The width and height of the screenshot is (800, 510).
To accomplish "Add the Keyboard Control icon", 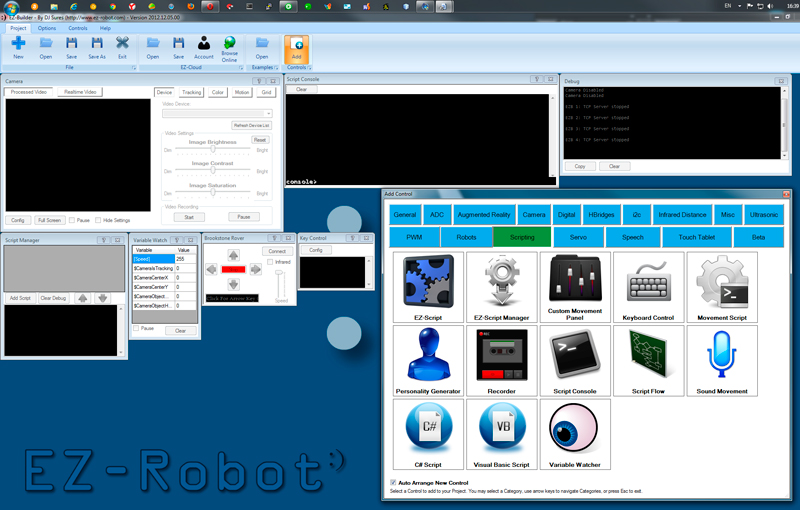I will click(x=648, y=287).
